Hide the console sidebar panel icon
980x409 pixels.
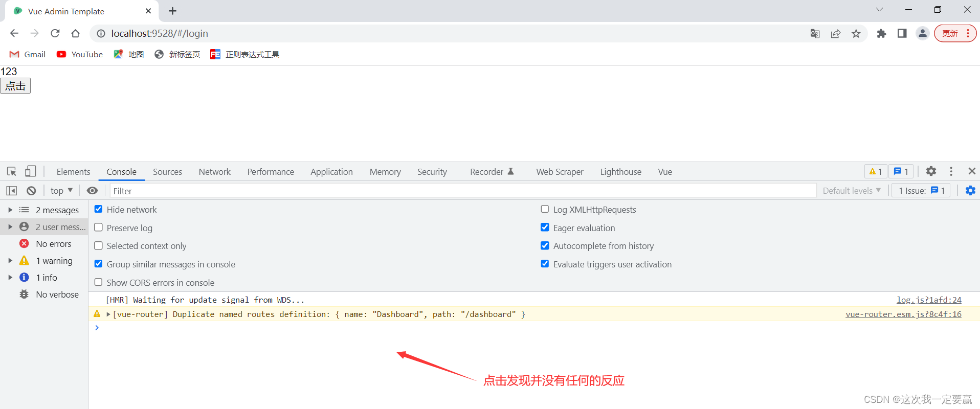point(12,191)
